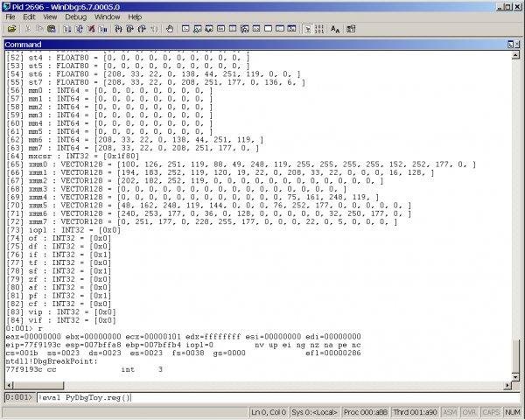Open the View menu
Viewport: 525px width, 420px height.
pos(50,17)
